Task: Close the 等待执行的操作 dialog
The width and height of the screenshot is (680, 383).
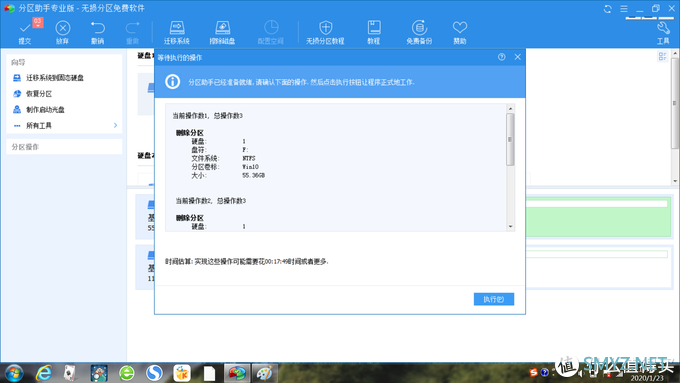Action: click(517, 57)
